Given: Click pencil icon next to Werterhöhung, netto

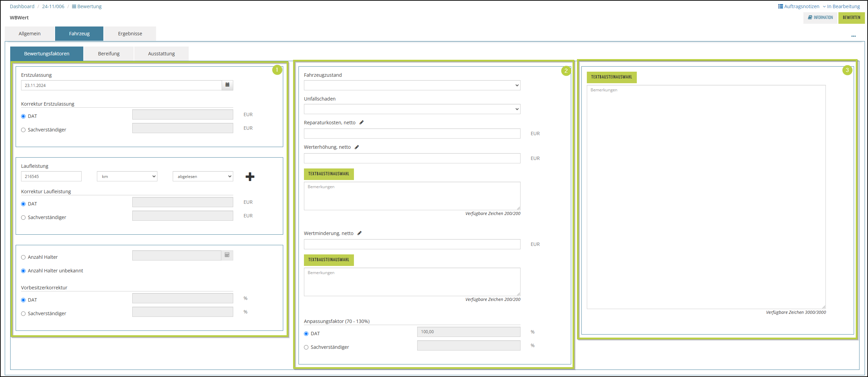Looking at the screenshot, I should (357, 147).
